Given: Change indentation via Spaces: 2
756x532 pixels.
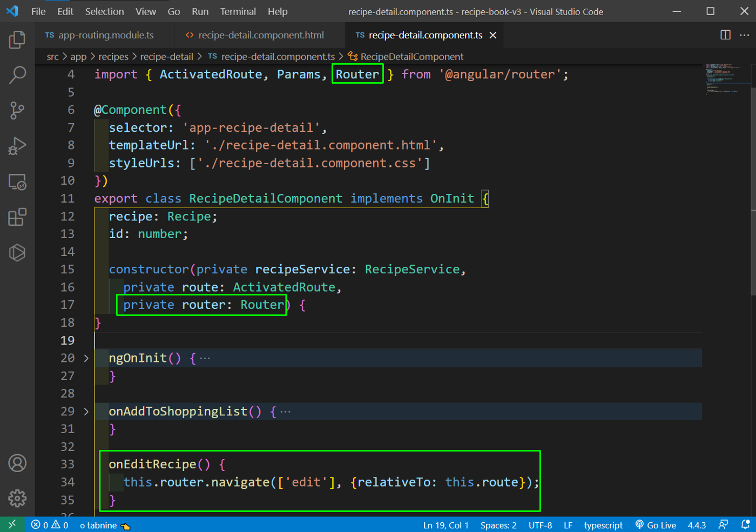Looking at the screenshot, I should (498, 525).
